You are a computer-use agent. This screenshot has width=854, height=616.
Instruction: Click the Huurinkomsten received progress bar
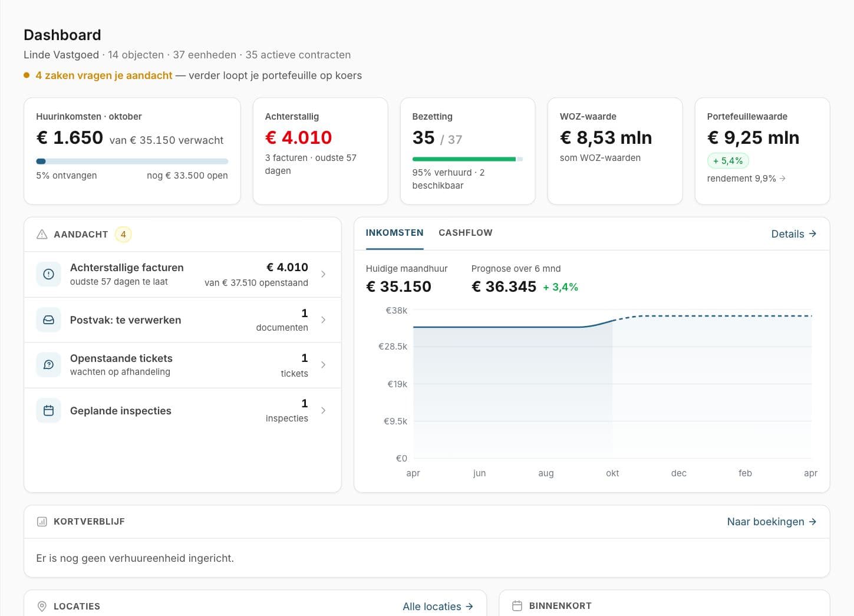[132, 161]
